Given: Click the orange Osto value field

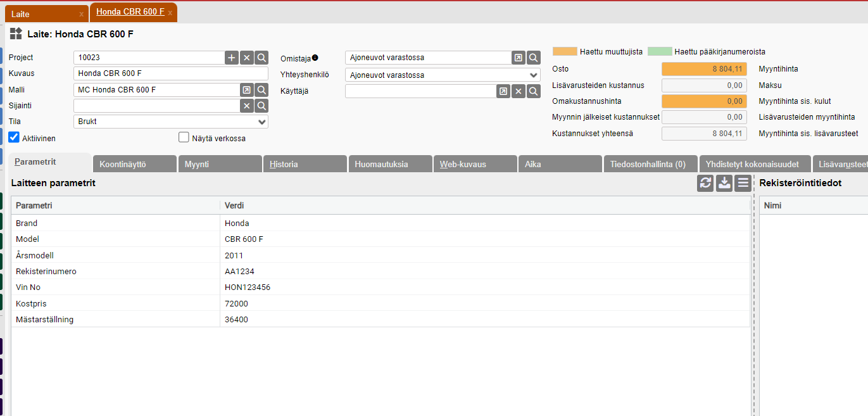Looking at the screenshot, I should 704,69.
